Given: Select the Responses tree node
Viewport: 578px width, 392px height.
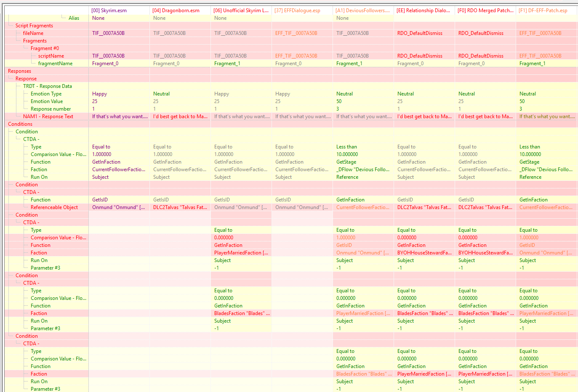Looking at the screenshot, I should click(x=19, y=71).
